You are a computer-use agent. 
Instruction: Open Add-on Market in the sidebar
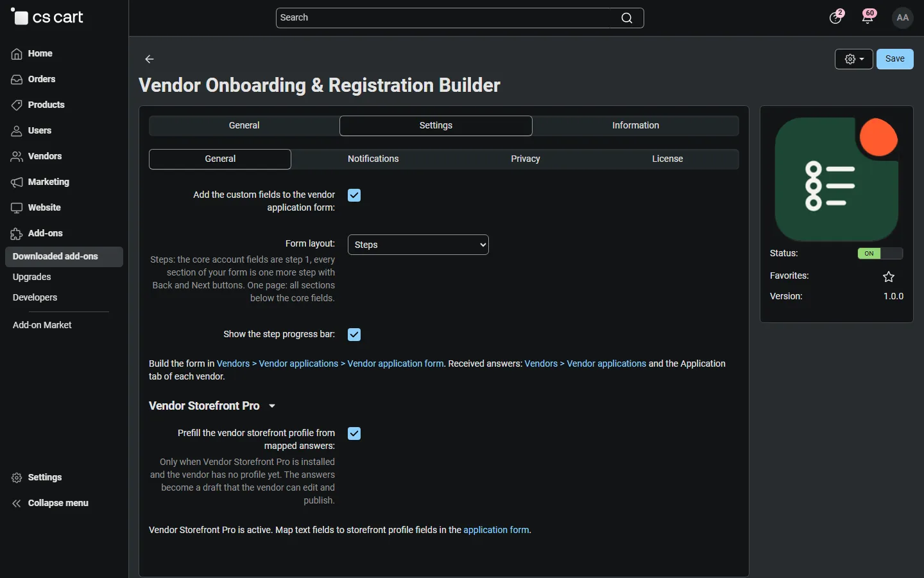pyautogui.click(x=42, y=326)
